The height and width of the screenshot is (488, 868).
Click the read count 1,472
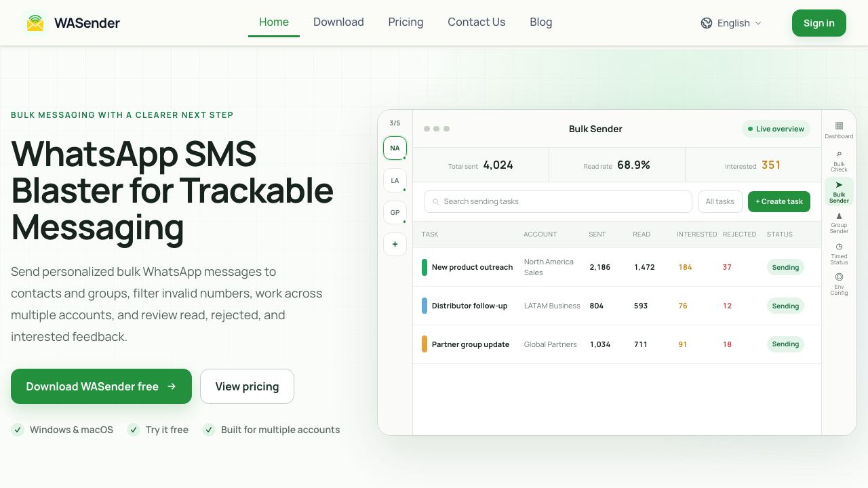click(x=644, y=267)
